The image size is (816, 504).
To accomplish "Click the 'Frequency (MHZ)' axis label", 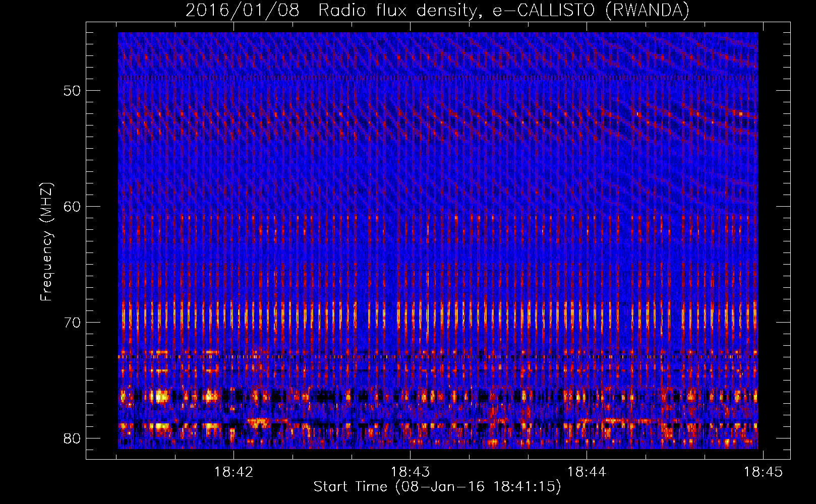I will coord(46,242).
